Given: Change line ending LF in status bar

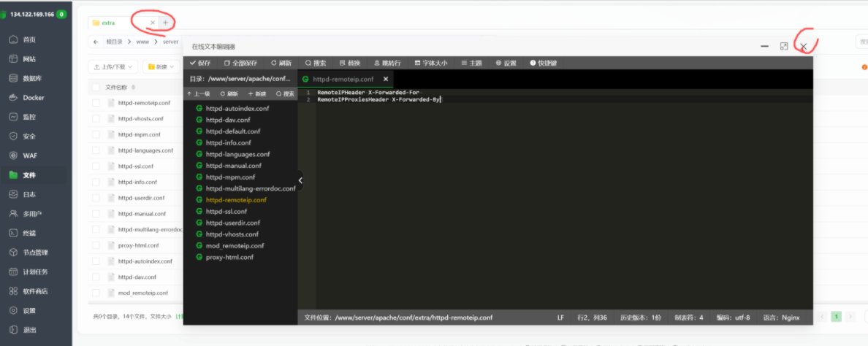Looking at the screenshot, I should (x=561, y=318).
